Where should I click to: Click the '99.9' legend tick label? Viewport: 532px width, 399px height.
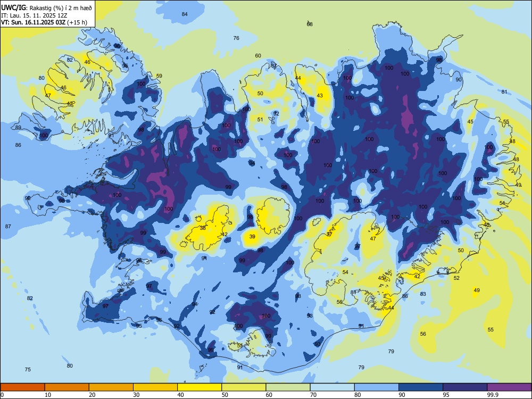(492, 395)
